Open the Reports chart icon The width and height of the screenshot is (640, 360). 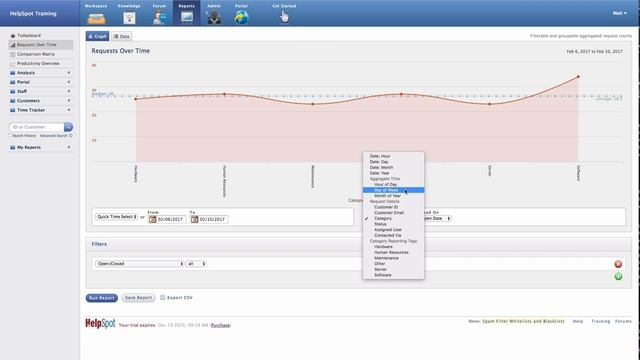(187, 18)
